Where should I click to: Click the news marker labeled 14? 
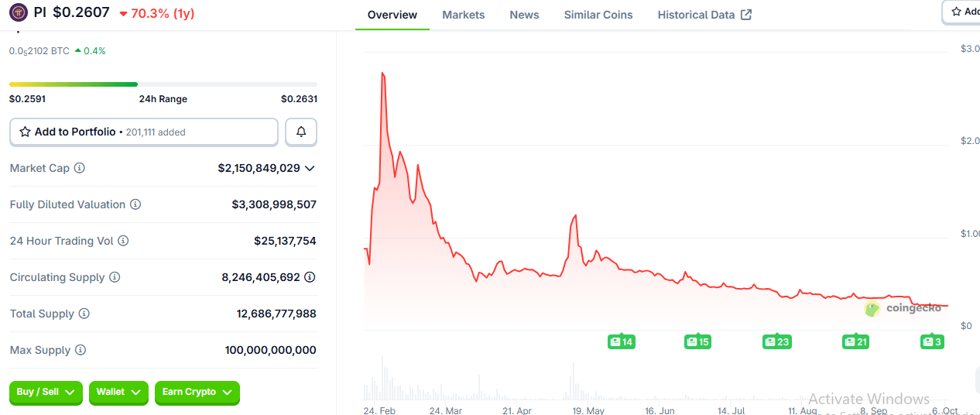point(622,341)
